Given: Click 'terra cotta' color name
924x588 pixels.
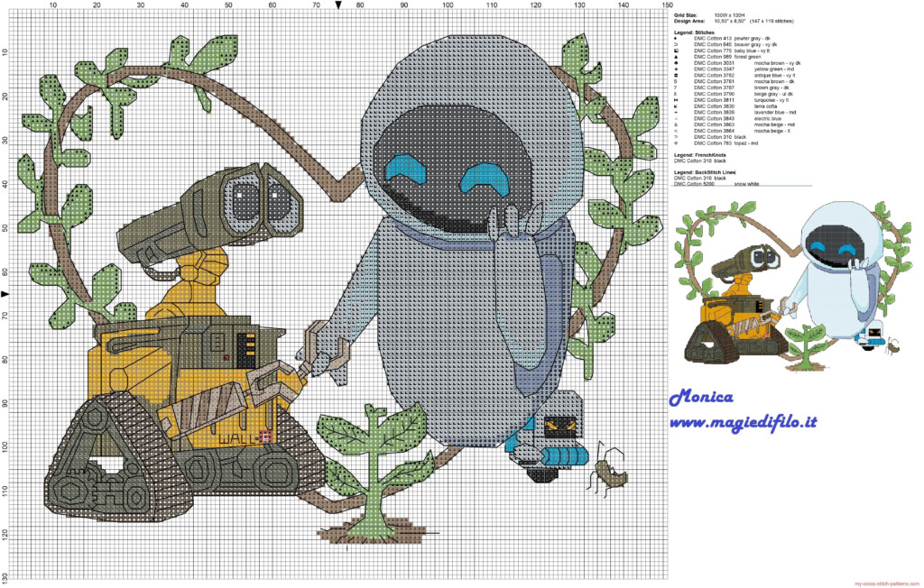Looking at the screenshot, I should click(765, 106).
